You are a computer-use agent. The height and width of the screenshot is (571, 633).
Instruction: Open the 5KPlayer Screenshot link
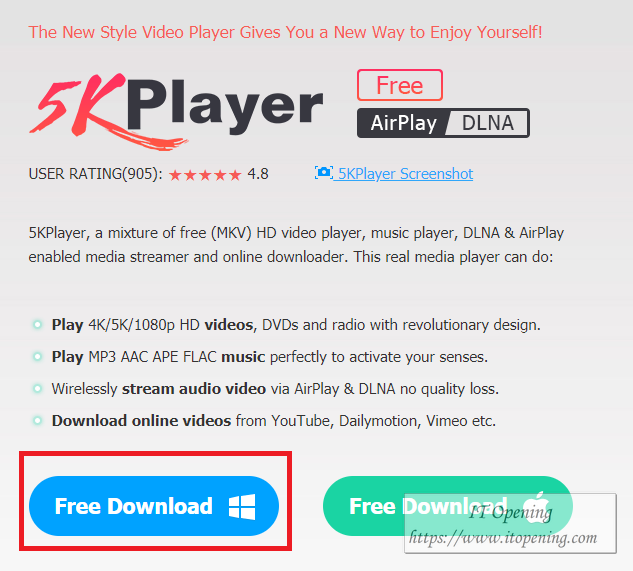(x=405, y=174)
